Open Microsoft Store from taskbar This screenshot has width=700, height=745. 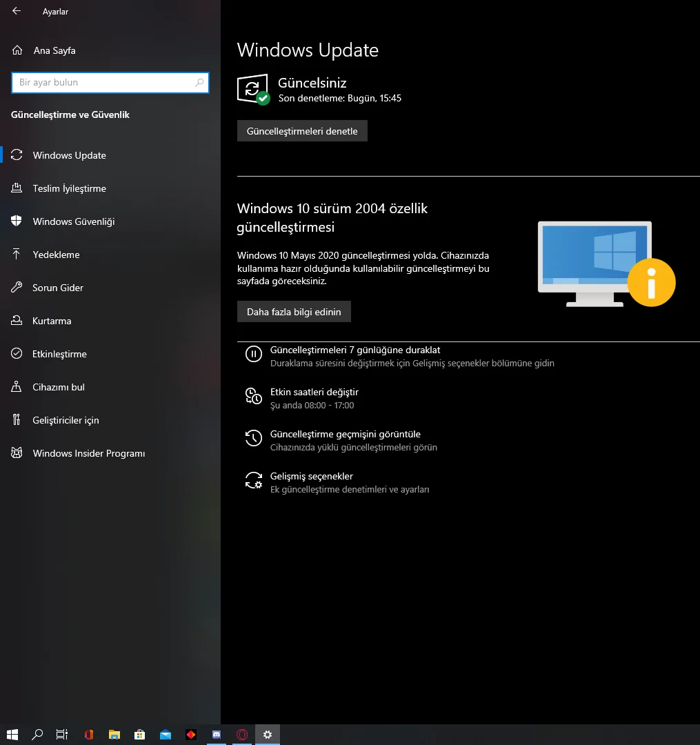tap(139, 735)
